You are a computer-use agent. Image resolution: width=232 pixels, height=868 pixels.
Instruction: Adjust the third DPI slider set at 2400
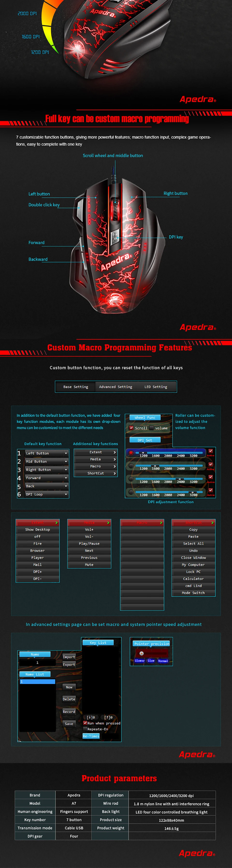(180, 479)
